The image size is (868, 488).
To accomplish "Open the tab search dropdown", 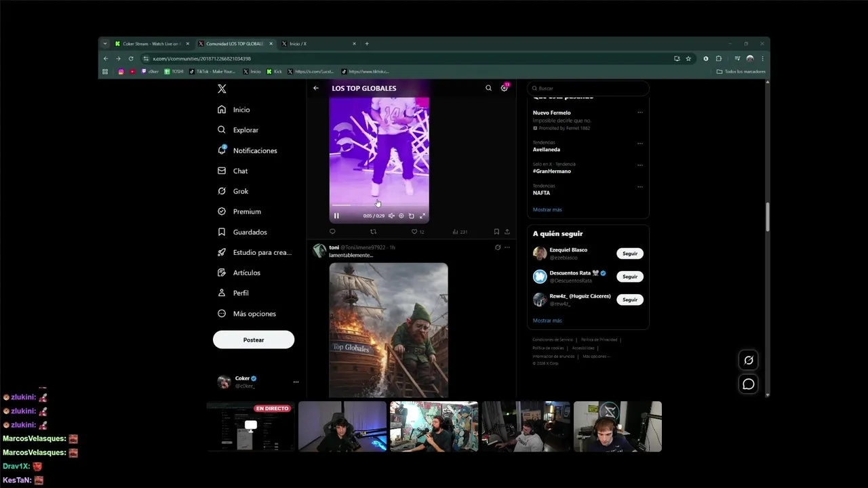I will point(105,44).
